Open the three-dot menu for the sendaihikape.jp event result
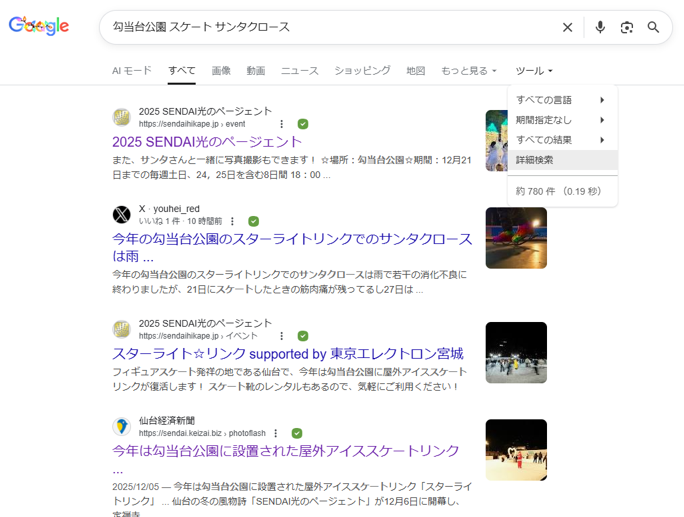This screenshot has height=517, width=684. 281,124
